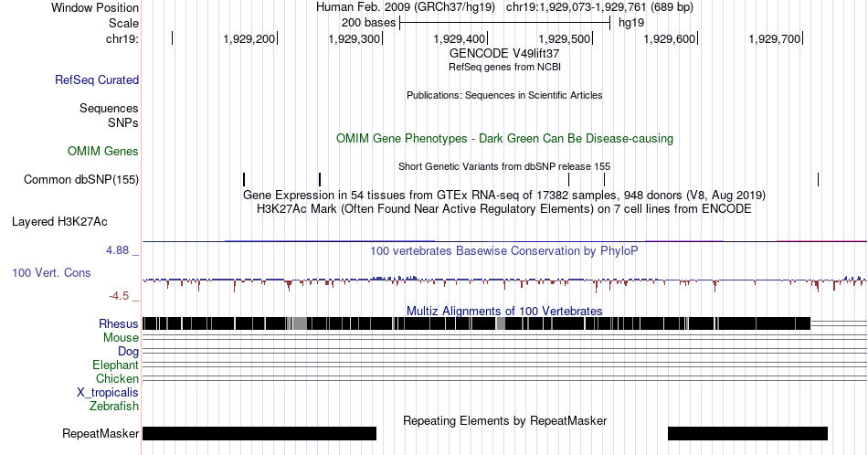Screen dimensions: 868x455
Task: Click the -4.5 PhyloP lower bound value
Action: (x=119, y=296)
